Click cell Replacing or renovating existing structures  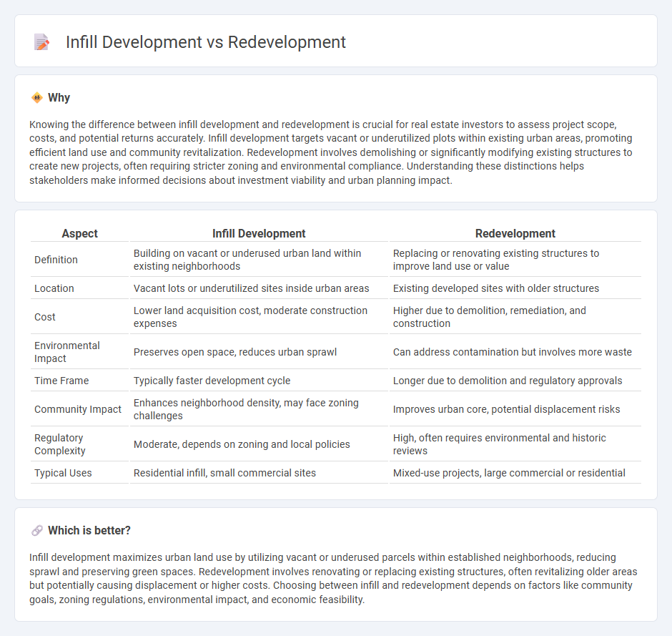click(x=515, y=260)
